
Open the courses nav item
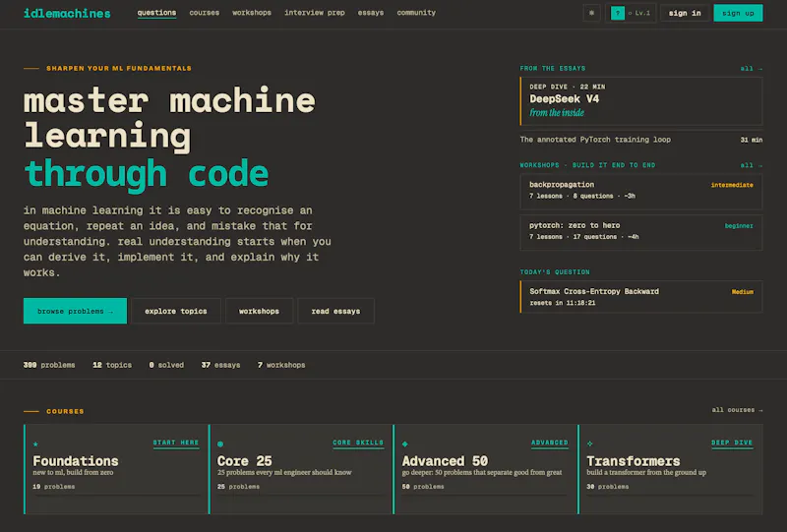click(x=205, y=13)
